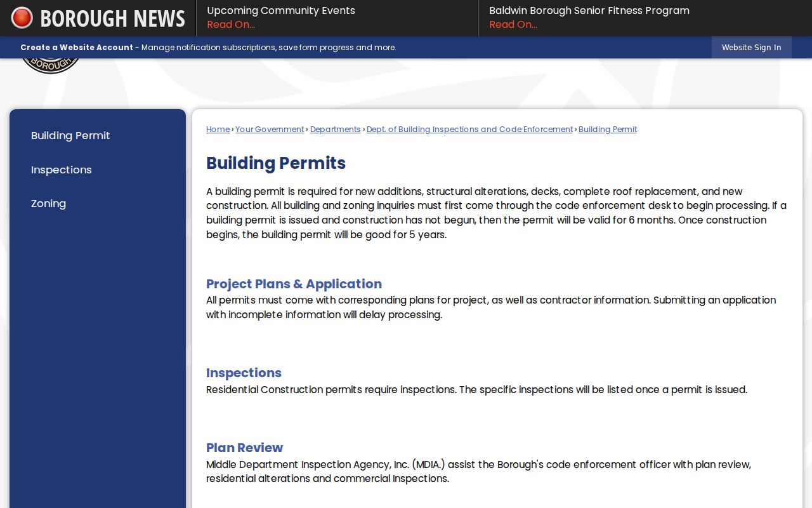Image resolution: width=812 pixels, height=508 pixels.
Task: Click the Baldwin Borough Senior Fitness Program headline
Action: 589,11
